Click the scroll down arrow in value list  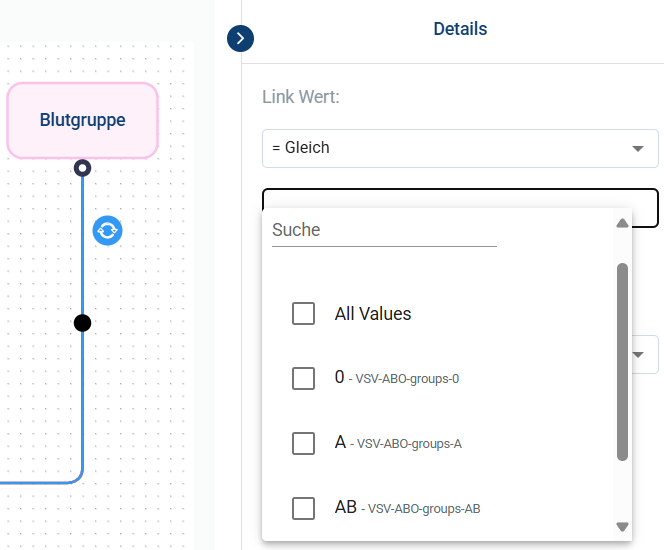point(622,526)
